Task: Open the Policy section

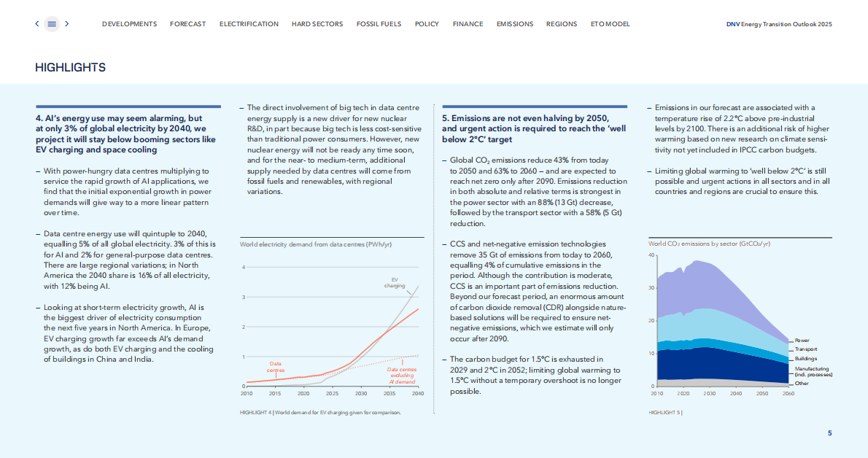Action: pyautogui.click(x=427, y=24)
